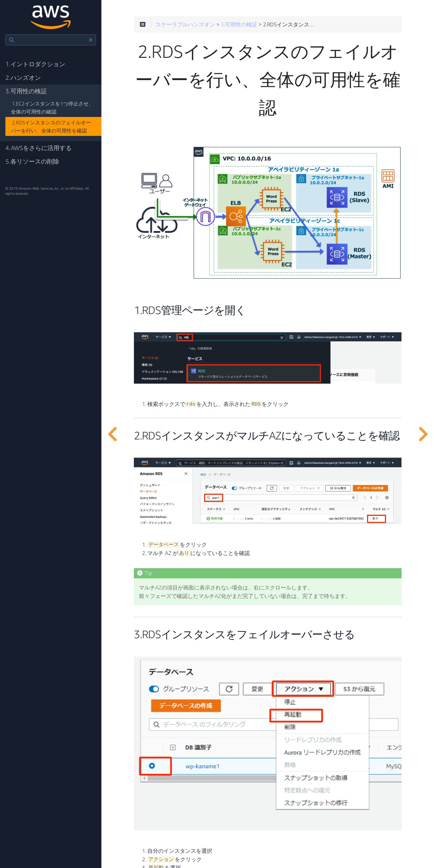This screenshot has height=868, width=434.
Task: Click the bell icon in the first console screenshot
Action: (299, 337)
